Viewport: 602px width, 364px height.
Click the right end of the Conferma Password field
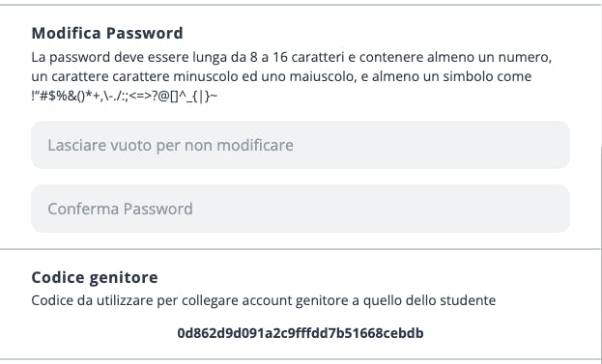coord(553,209)
